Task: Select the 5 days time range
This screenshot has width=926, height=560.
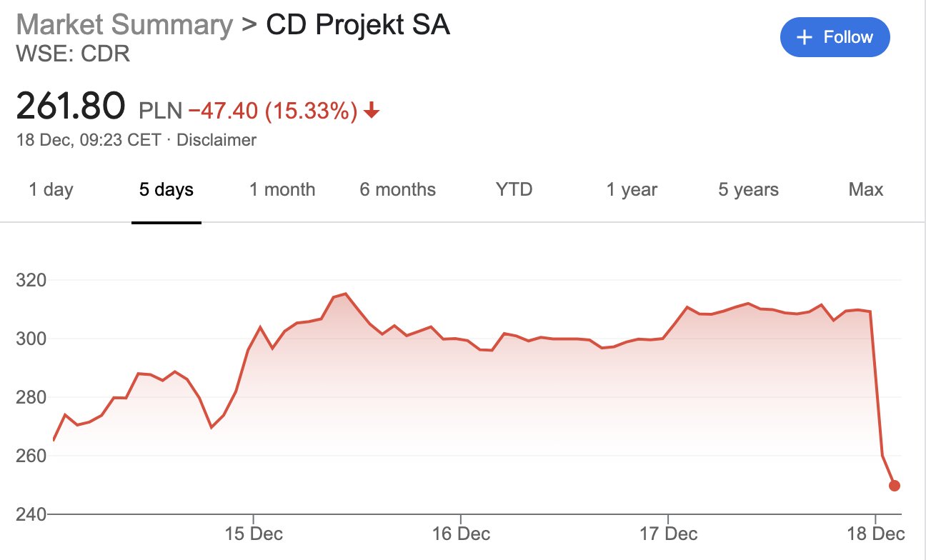Action: click(x=165, y=189)
